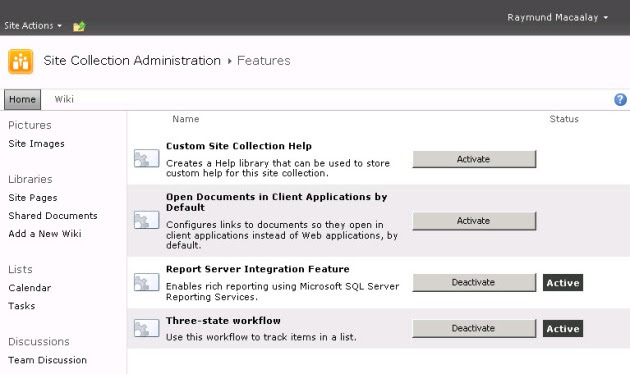Image resolution: width=630 pixels, height=374 pixels.
Task: Click the Open Documents in Client Applications icon
Action: tap(146, 220)
